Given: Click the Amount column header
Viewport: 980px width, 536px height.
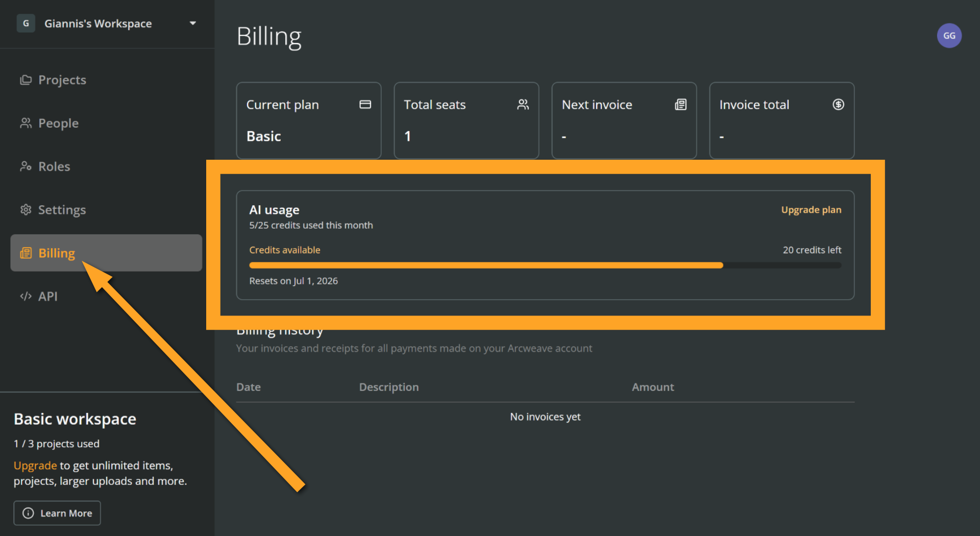Looking at the screenshot, I should tap(653, 387).
